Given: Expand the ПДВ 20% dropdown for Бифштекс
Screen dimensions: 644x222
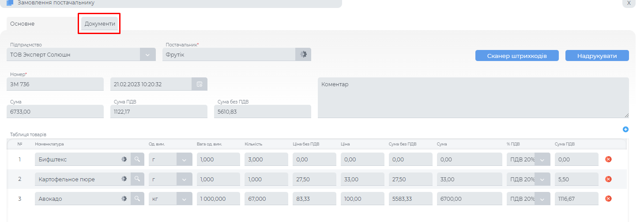Looking at the screenshot, I should tap(542, 159).
